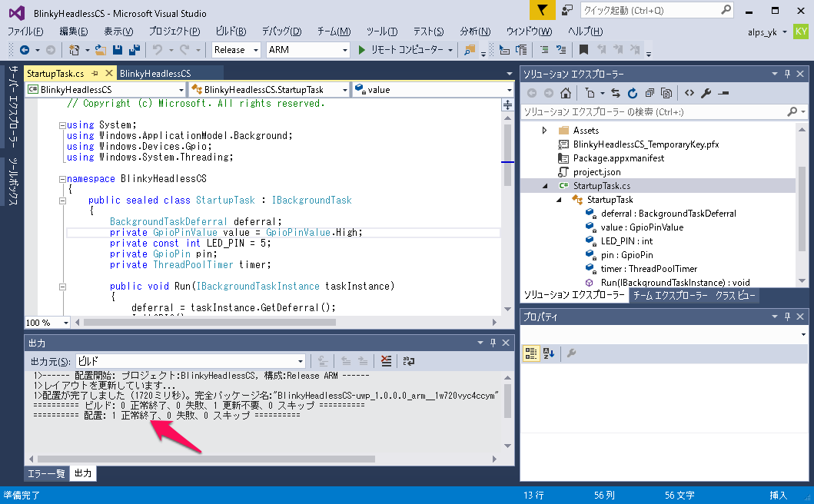The image size is (814, 504).
Task: Toggle auto-hide pin on Output panel
Action: click(x=493, y=343)
